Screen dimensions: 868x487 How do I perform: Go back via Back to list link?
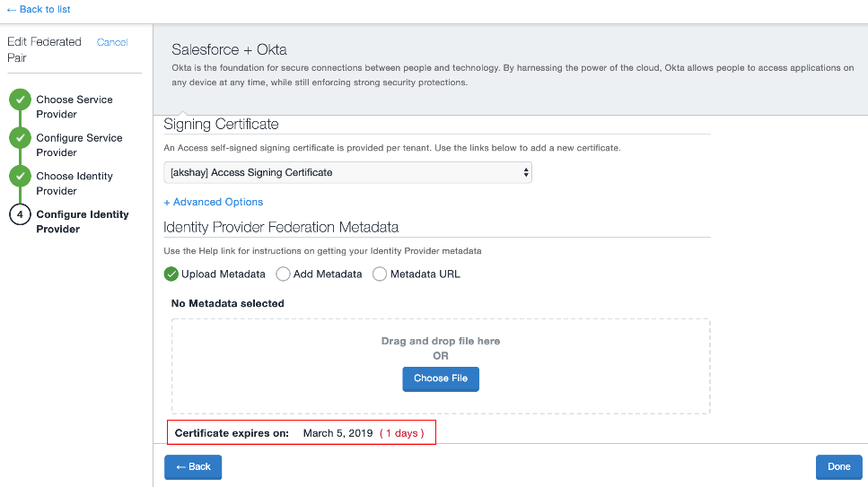click(x=39, y=9)
